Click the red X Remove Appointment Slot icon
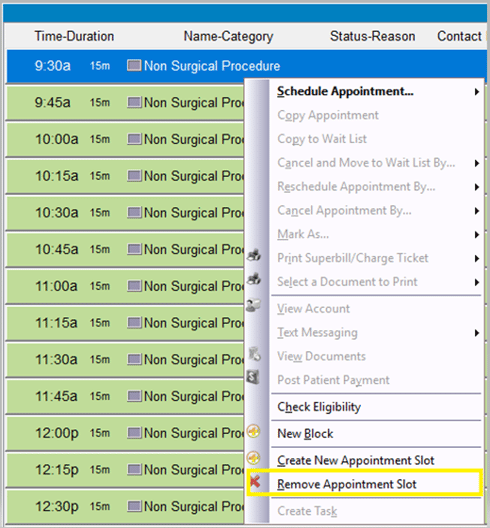The width and height of the screenshot is (490, 528). (x=255, y=482)
